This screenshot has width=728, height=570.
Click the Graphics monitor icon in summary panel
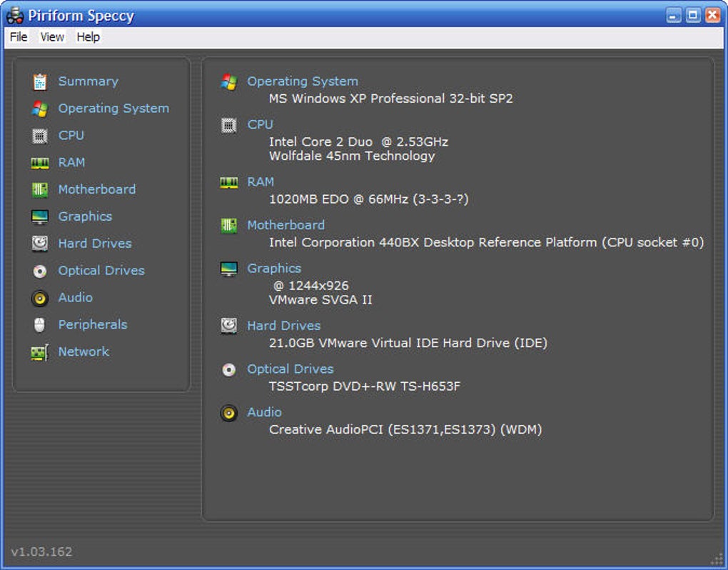click(x=229, y=269)
